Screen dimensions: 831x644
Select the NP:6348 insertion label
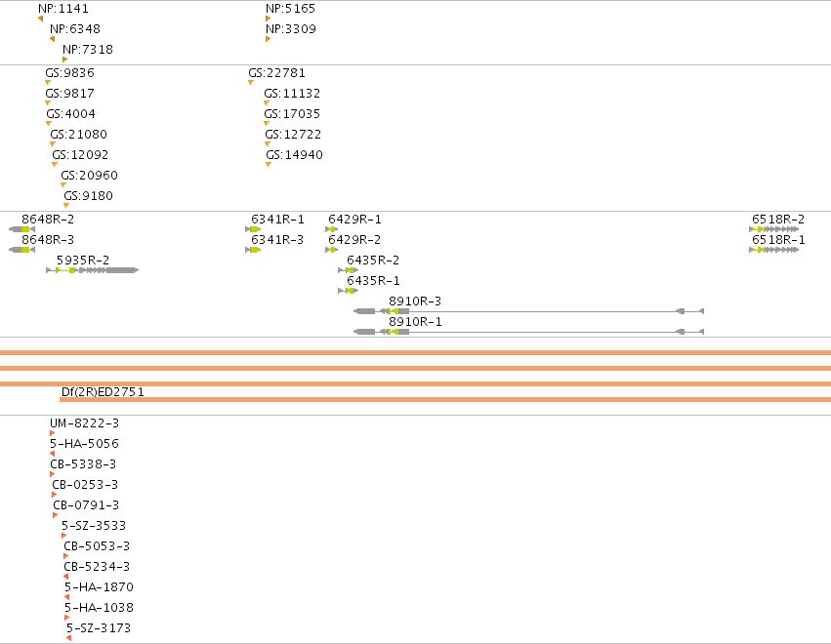[75, 28]
